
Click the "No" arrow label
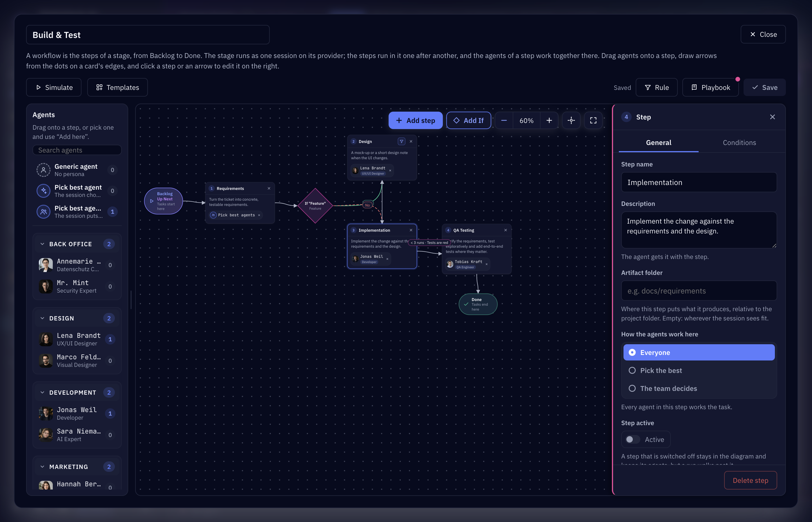[367, 205]
